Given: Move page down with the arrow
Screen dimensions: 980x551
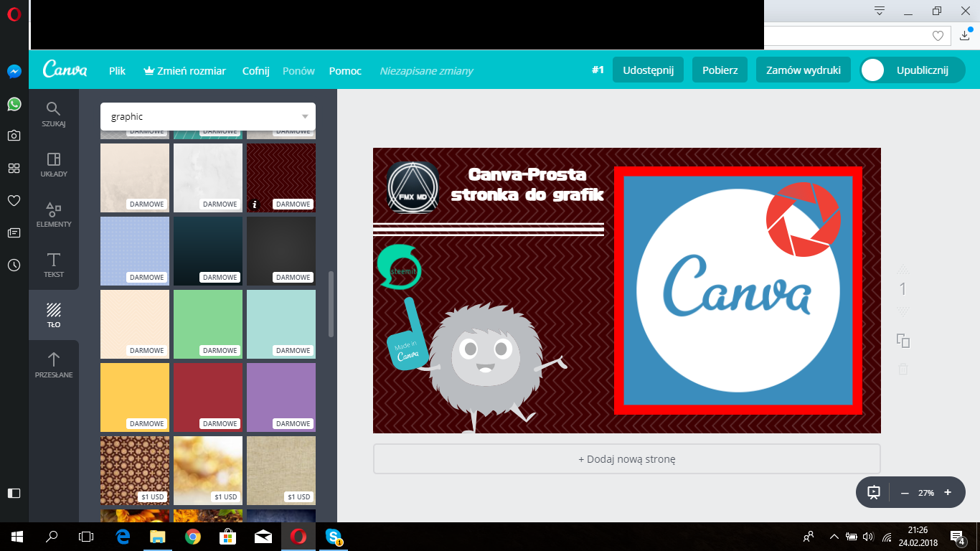Looking at the screenshot, I should tap(903, 312).
